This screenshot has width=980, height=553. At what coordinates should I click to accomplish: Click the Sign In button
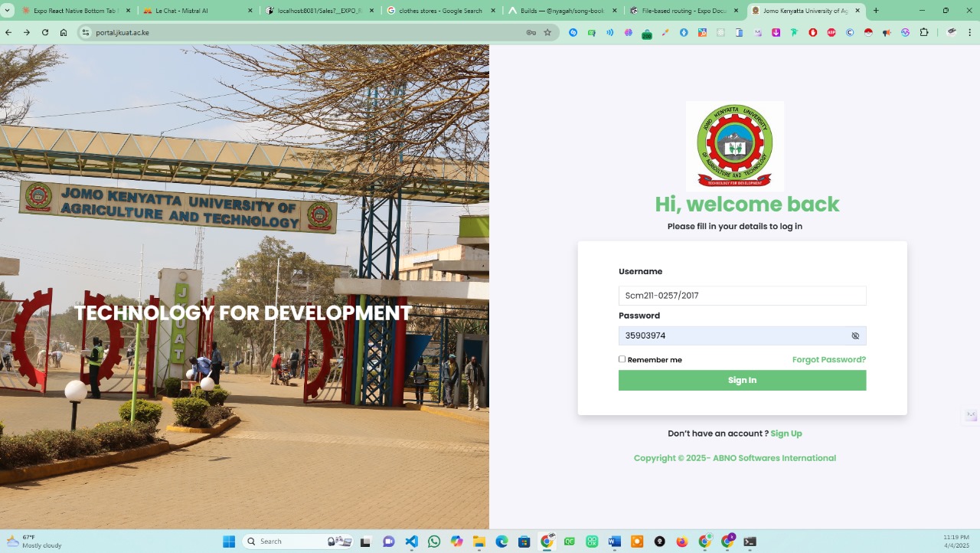[742, 381]
